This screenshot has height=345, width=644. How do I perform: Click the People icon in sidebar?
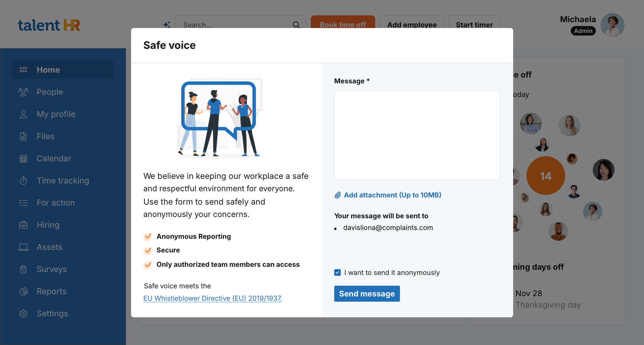click(23, 92)
